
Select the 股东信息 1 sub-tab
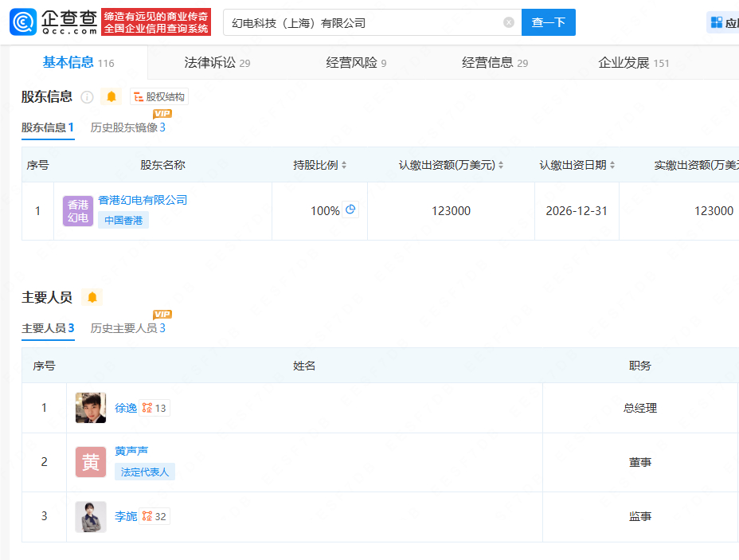[48, 127]
